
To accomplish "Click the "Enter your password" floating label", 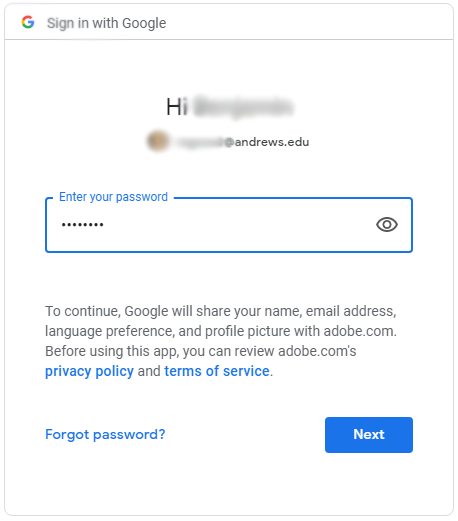I will pyautogui.click(x=113, y=197).
